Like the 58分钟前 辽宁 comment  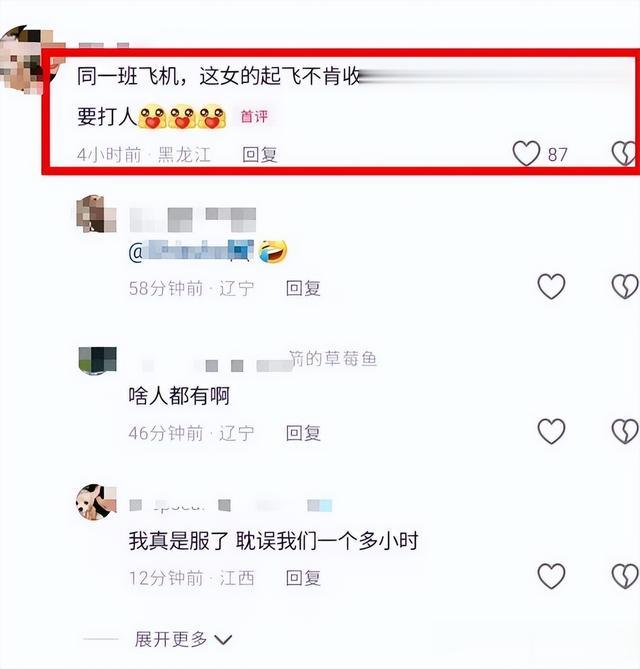pos(551,286)
